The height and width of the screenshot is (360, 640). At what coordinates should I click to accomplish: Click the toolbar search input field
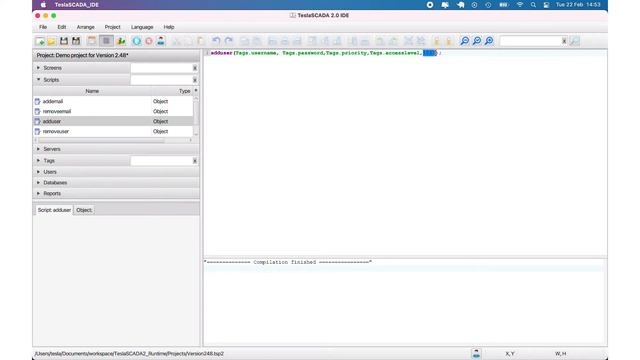[x=531, y=41]
